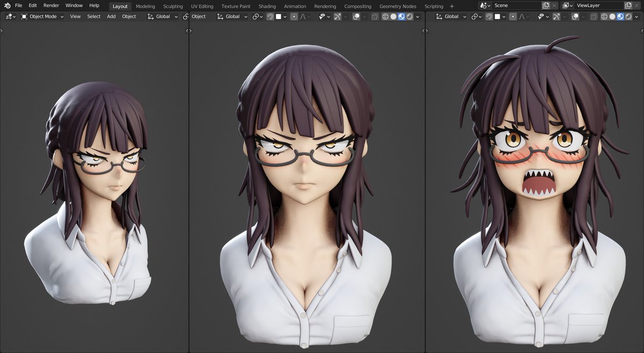
Task: Open Global orientation dropdown in right viewport
Action: (451, 17)
